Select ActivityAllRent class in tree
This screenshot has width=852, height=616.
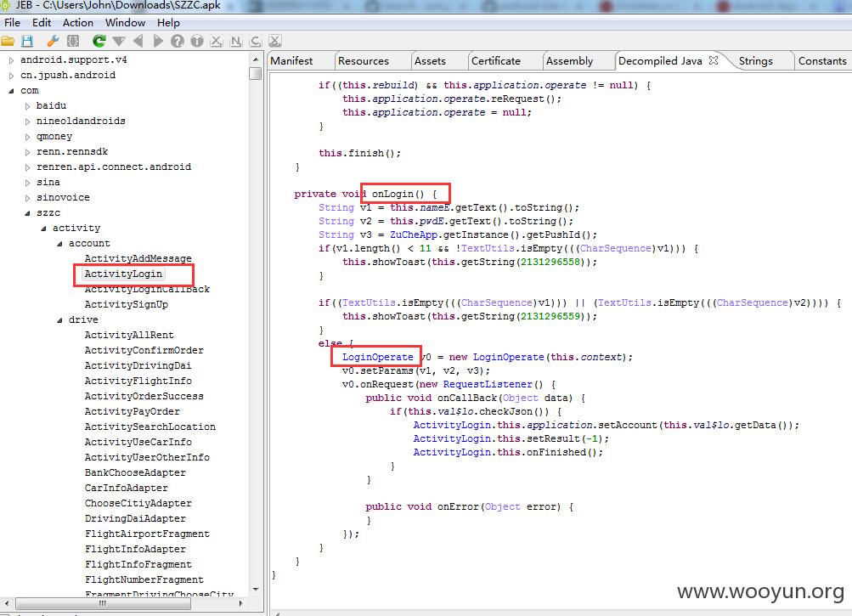point(129,335)
